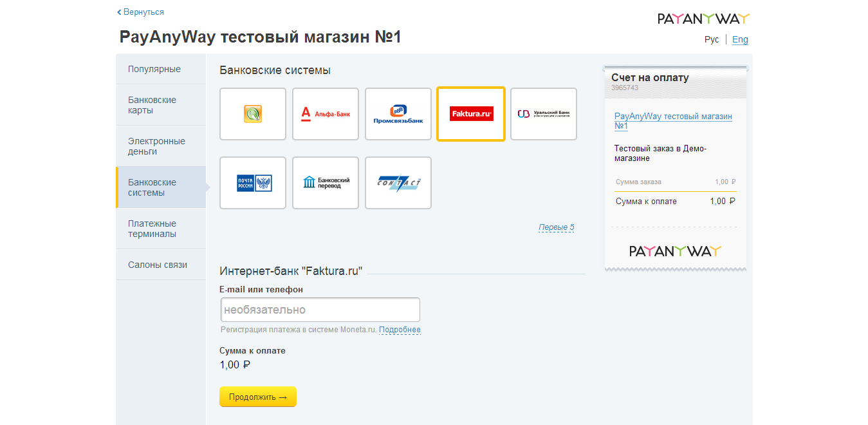The image size is (868, 425).
Task: Choose the Uralsky Bank payment tile
Action: [x=544, y=114]
